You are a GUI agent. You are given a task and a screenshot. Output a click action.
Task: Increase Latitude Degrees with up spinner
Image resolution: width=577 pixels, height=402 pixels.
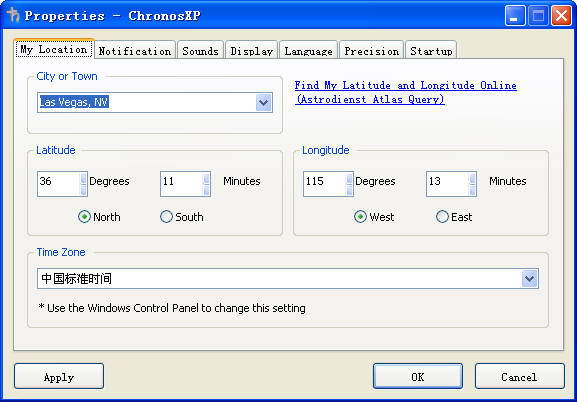click(84, 179)
